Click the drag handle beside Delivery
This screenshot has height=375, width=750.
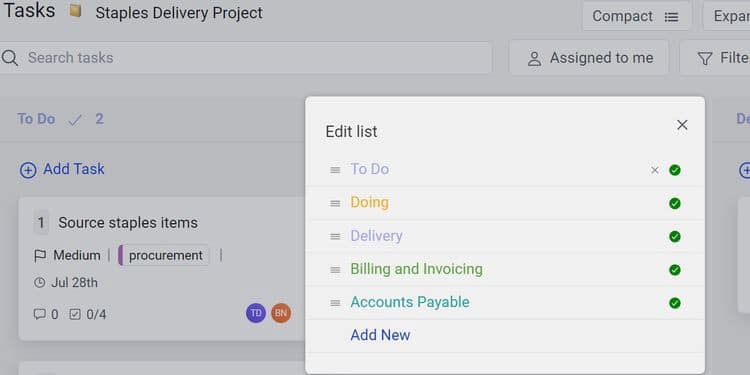335,236
